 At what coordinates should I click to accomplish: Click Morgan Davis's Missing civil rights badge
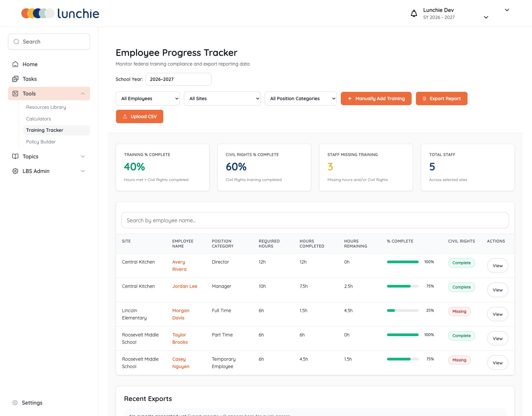pyautogui.click(x=460, y=312)
